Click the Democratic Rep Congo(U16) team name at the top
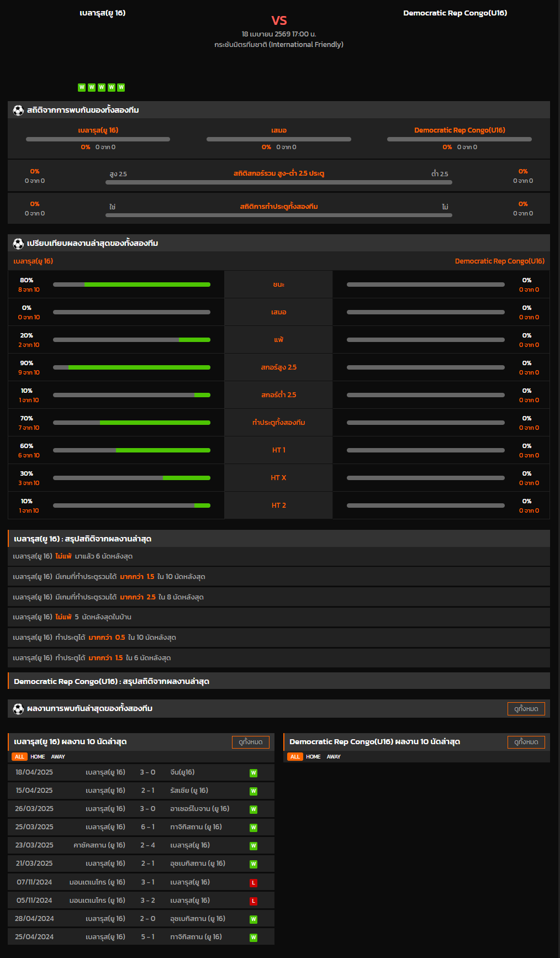Image resolution: width=560 pixels, height=958 pixels. pos(455,13)
